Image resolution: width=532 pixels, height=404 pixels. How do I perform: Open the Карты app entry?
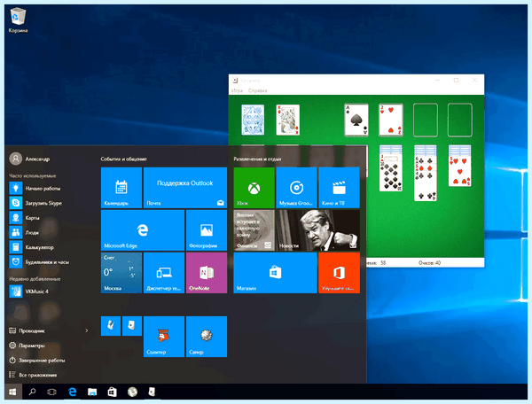pos(25,218)
